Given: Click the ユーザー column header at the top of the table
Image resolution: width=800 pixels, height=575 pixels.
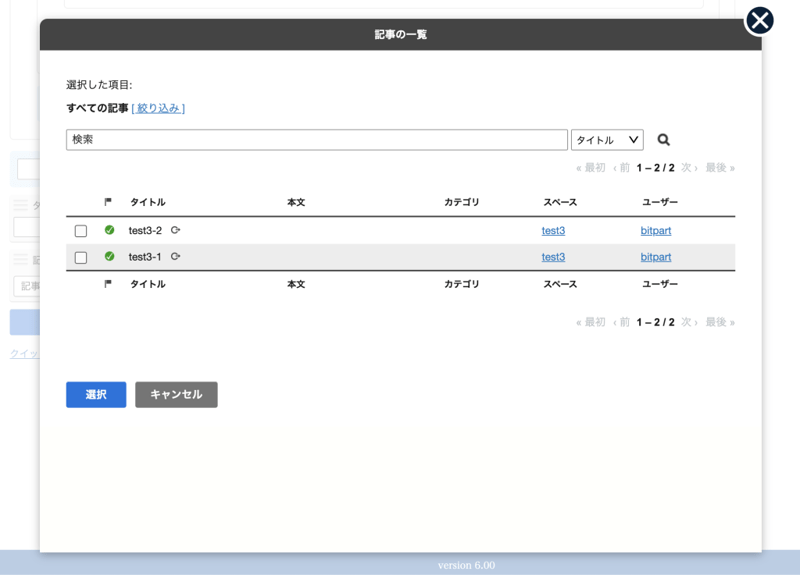Looking at the screenshot, I should pos(659,203).
